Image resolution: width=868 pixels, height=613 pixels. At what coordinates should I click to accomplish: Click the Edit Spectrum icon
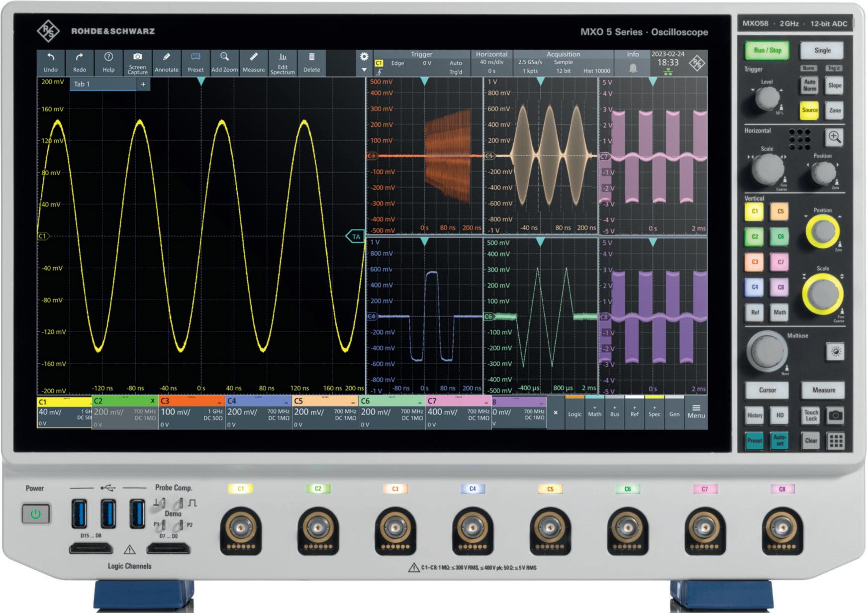(283, 63)
